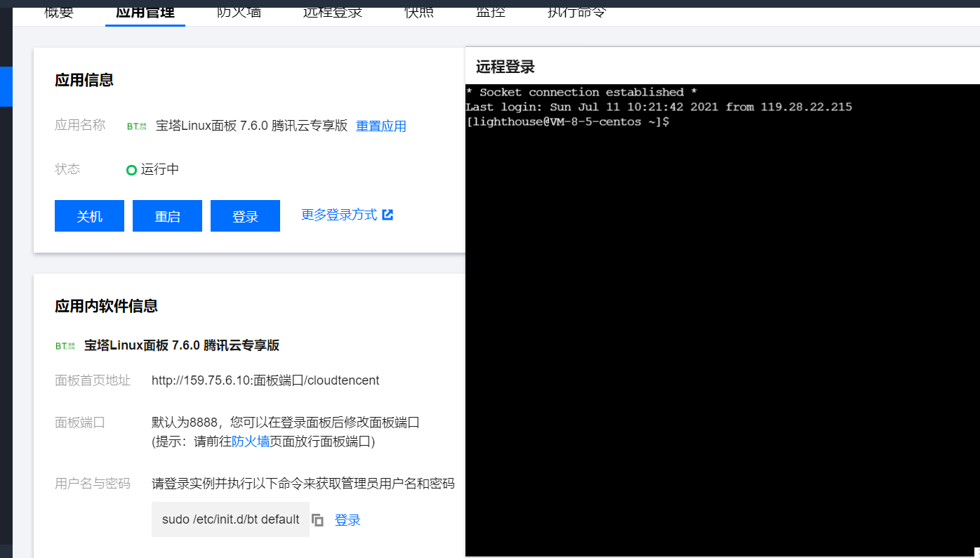The image size is (980, 558).
Task: Shut down the instance with 关机
Action: click(x=89, y=216)
